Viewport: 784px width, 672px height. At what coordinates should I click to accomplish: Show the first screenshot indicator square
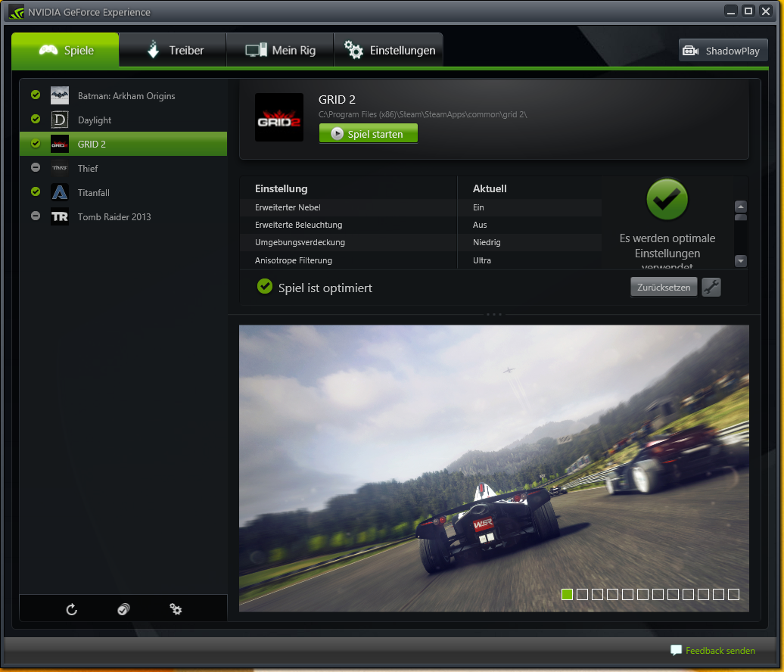[567, 594]
